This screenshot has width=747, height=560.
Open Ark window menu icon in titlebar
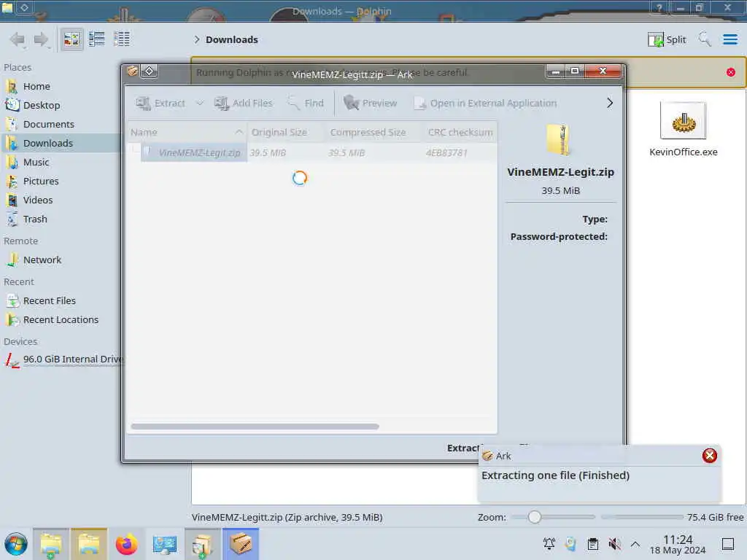tap(133, 71)
